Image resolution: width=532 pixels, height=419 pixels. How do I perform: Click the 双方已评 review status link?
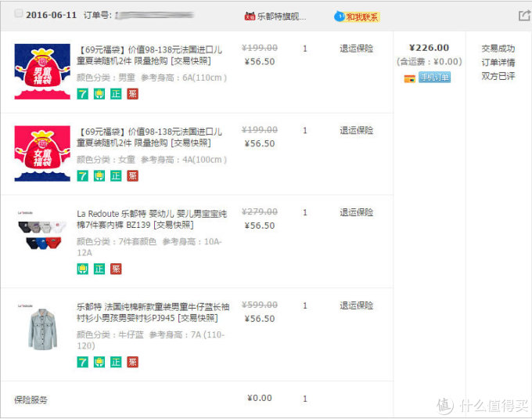498,76
